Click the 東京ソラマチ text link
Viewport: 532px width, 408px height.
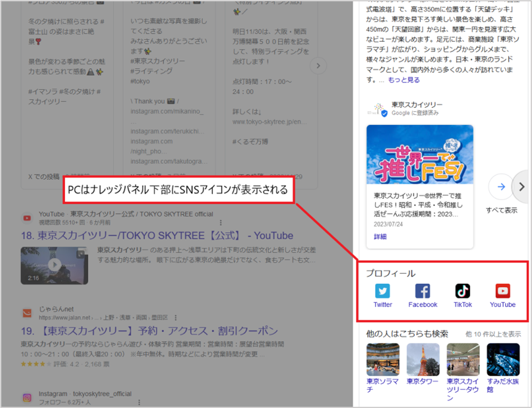383,386
